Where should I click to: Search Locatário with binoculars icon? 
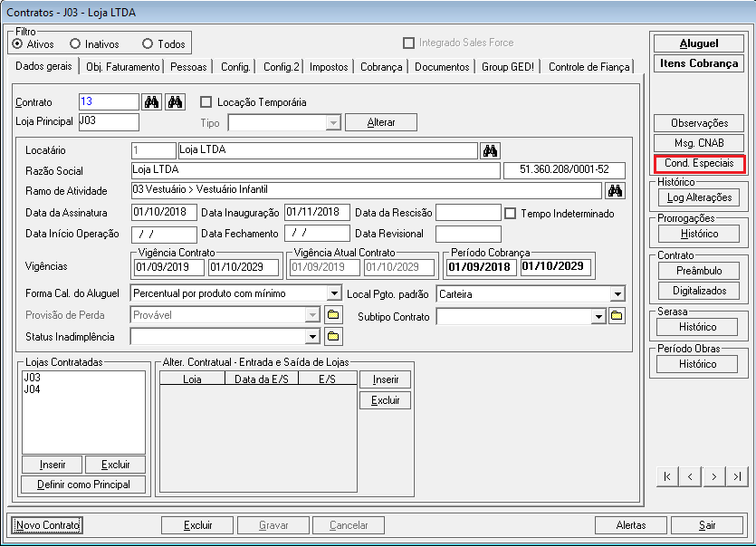coord(491,150)
